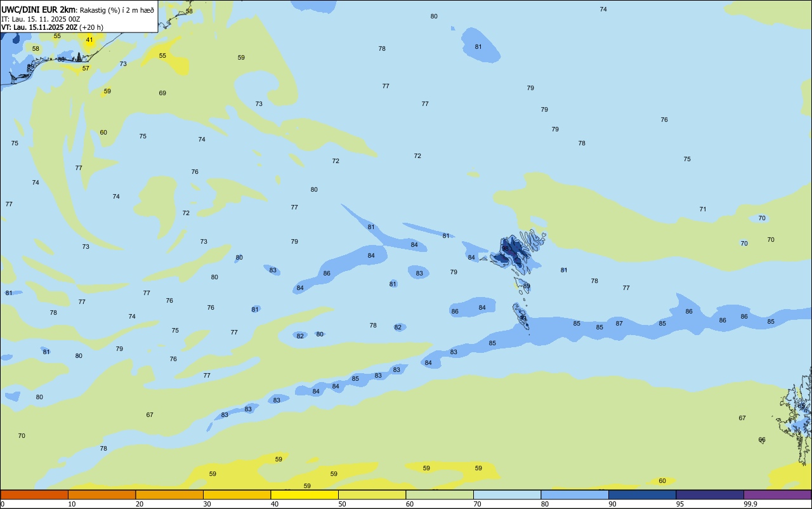812x509 pixels.
Task: Click the 'VT: Lau. 15.11.2025 20Z' valid time
Action: coord(39,27)
